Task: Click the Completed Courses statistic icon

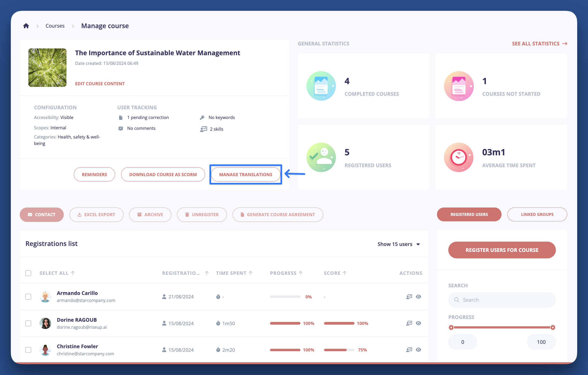Action: [321, 86]
